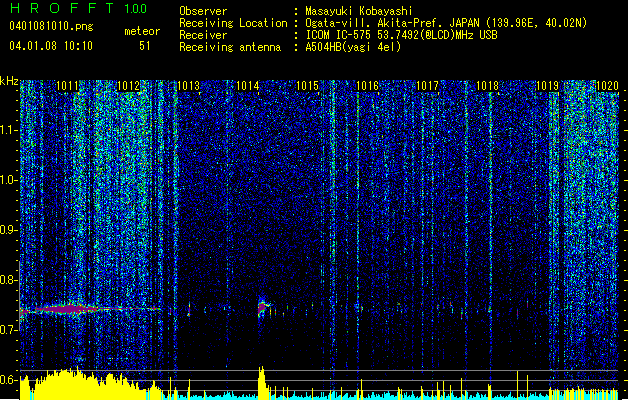Click the 1020 time marker

(607, 86)
